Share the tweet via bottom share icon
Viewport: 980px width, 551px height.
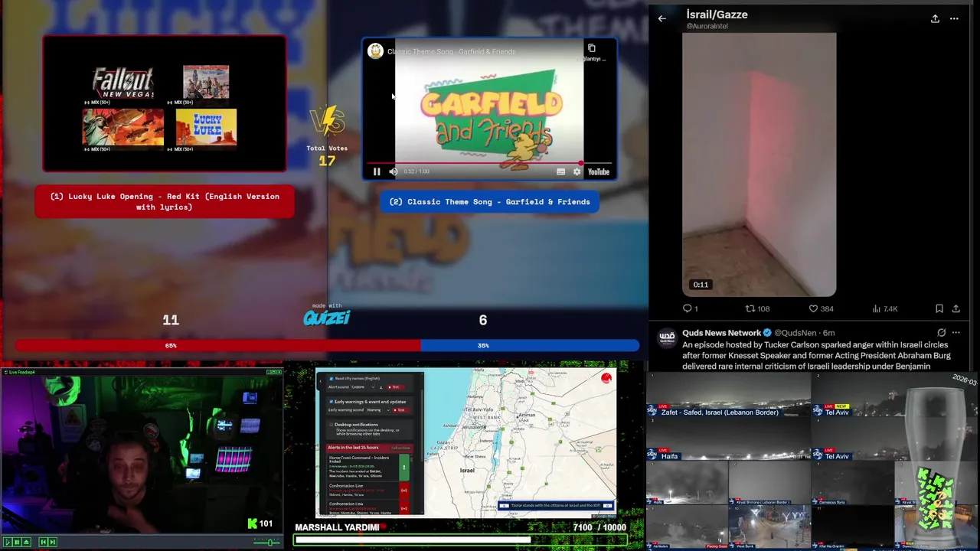(x=956, y=308)
